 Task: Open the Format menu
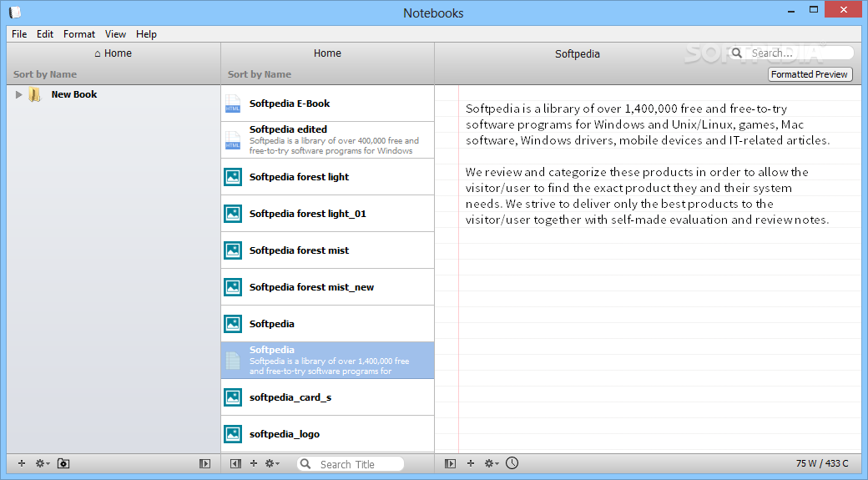(79, 33)
